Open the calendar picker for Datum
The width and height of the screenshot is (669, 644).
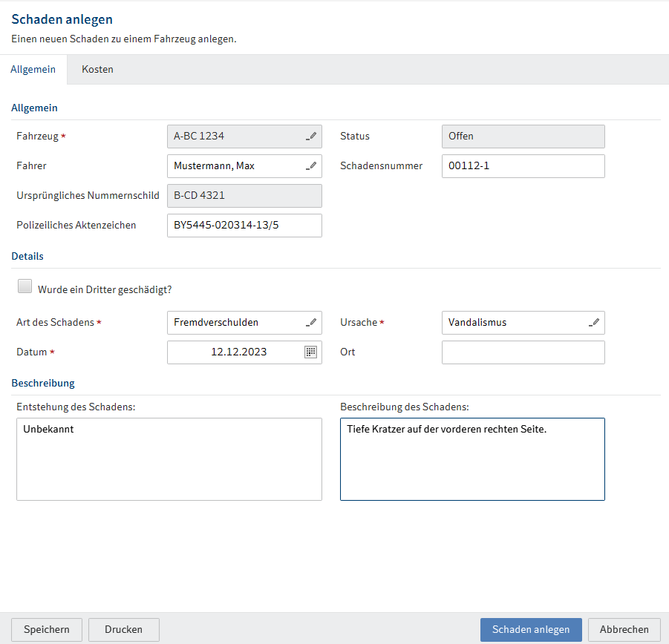311,352
